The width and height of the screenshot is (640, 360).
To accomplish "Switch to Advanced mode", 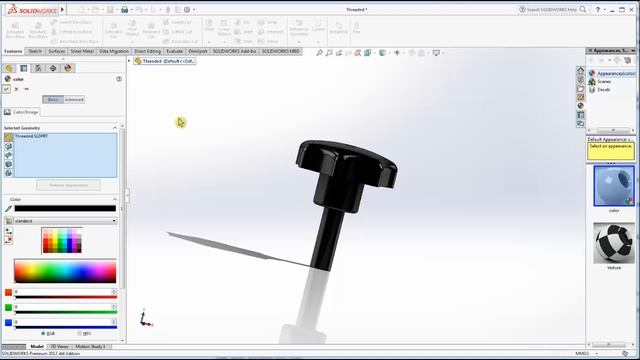I will click(x=74, y=100).
